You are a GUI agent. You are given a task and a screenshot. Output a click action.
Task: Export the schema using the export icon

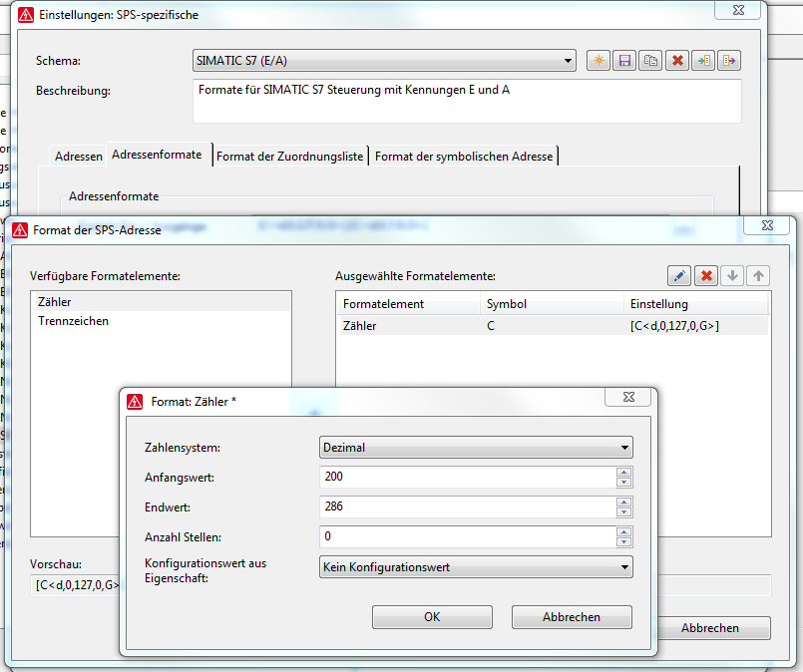point(729,61)
